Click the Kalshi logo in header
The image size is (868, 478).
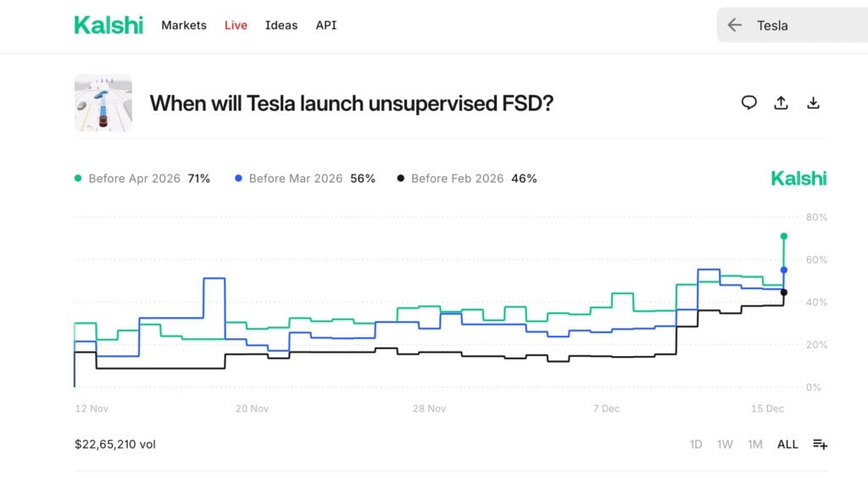click(108, 25)
